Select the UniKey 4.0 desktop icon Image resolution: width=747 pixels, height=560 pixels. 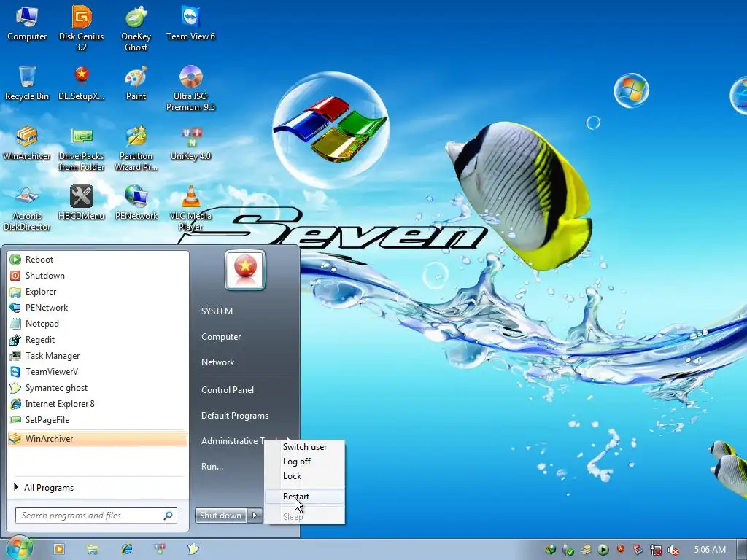tap(190, 143)
